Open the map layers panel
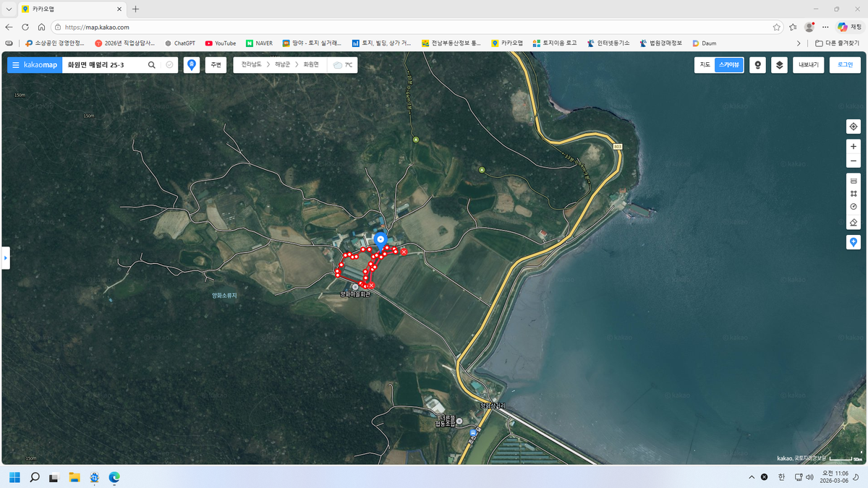The width and height of the screenshot is (868, 488). [x=779, y=65]
